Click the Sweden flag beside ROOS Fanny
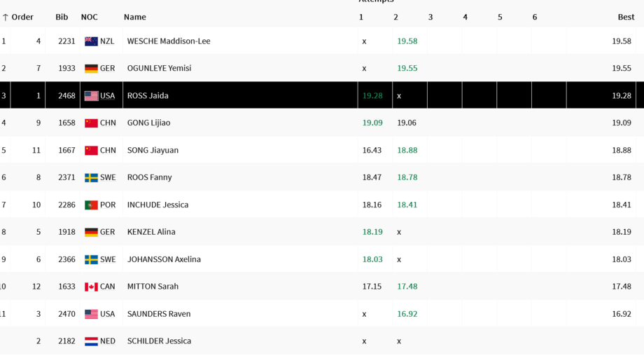This screenshot has width=644, height=363. click(91, 177)
